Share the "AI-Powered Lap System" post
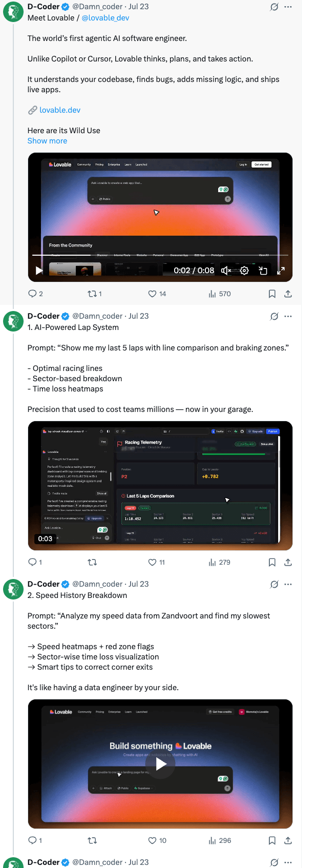The height and width of the screenshot is (868, 315). (288, 562)
